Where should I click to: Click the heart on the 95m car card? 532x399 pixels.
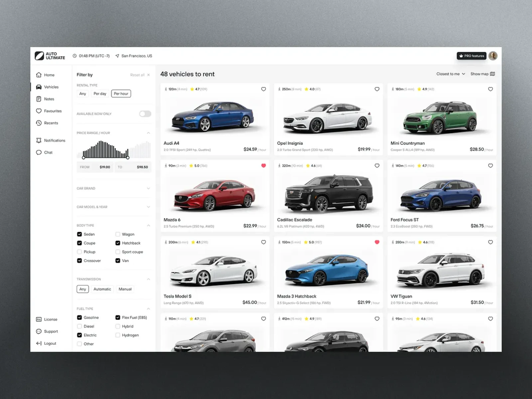490,319
